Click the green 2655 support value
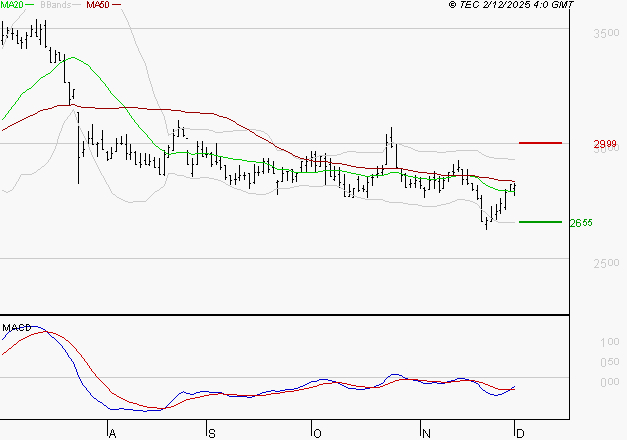 pyautogui.click(x=581, y=223)
